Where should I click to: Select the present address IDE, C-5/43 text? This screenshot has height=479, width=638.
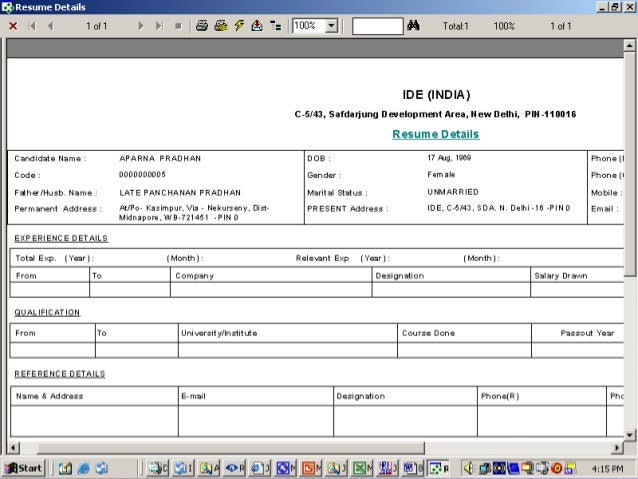[498, 208]
